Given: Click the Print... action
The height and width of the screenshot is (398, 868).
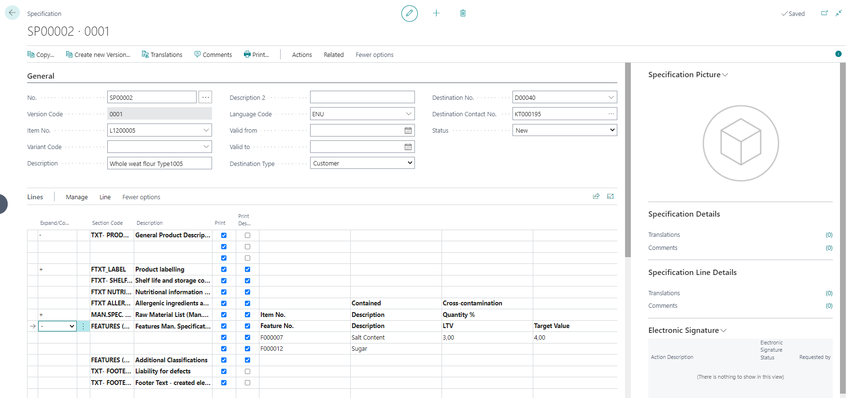Looking at the screenshot, I should [x=256, y=55].
